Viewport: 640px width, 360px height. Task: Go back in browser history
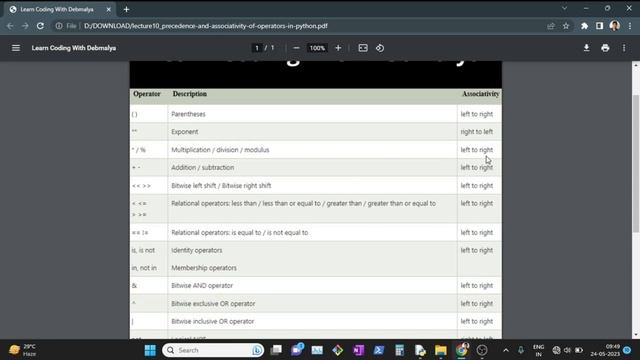pyautogui.click(x=10, y=26)
